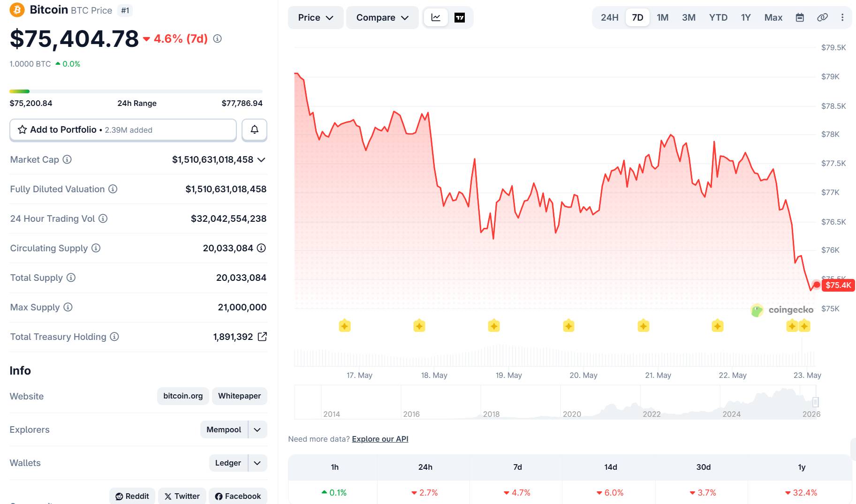856x504 pixels.
Task: Open the Reddit community link
Action: (x=132, y=496)
